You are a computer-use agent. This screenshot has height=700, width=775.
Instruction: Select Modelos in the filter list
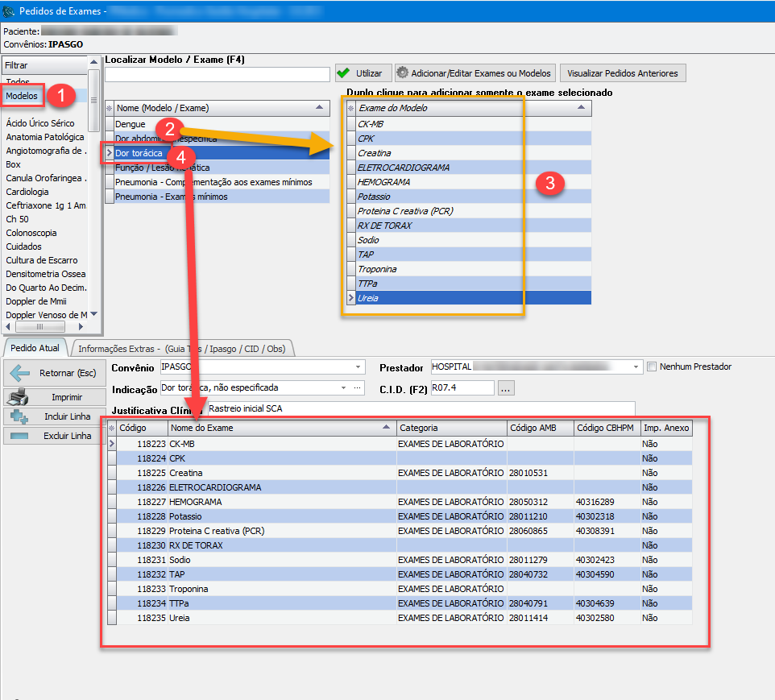click(22, 96)
